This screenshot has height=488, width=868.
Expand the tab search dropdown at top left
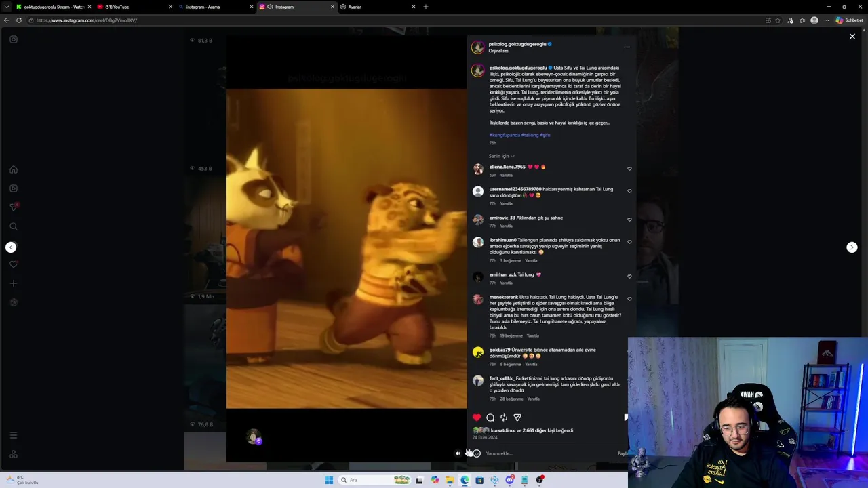5,7
